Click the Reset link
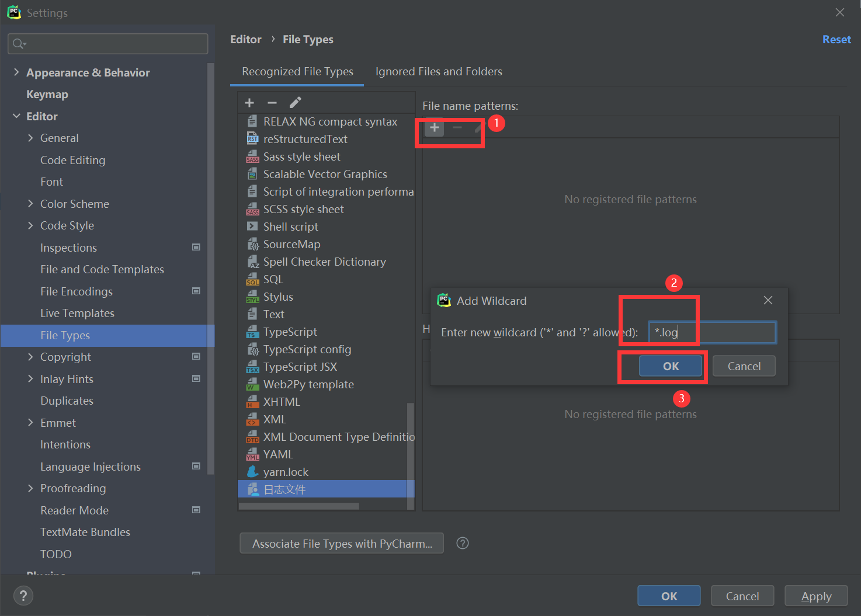 836,39
